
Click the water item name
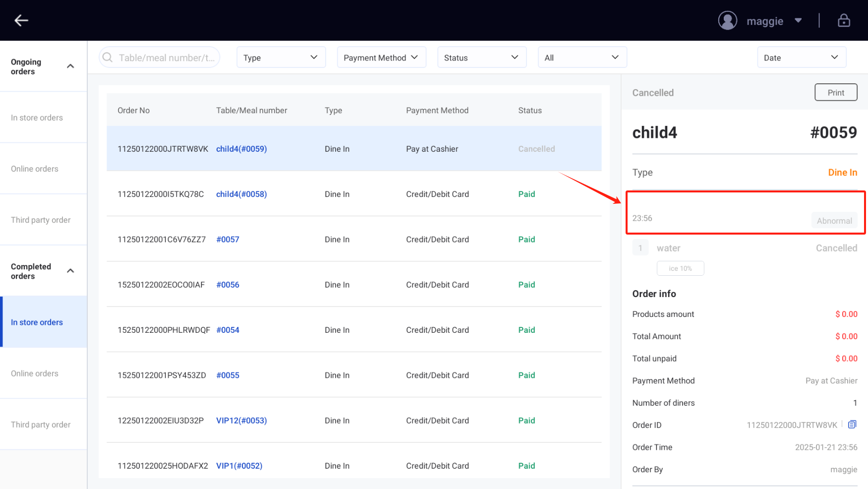[x=668, y=248]
